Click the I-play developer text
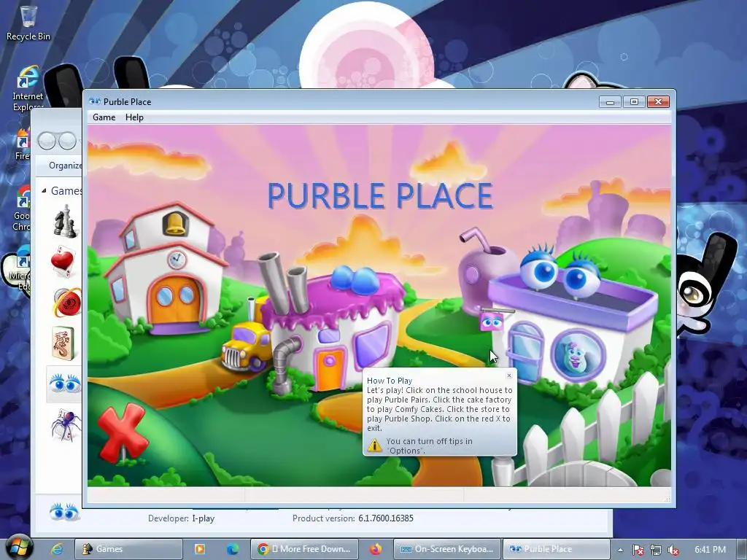This screenshot has height=560, width=747. [x=204, y=518]
